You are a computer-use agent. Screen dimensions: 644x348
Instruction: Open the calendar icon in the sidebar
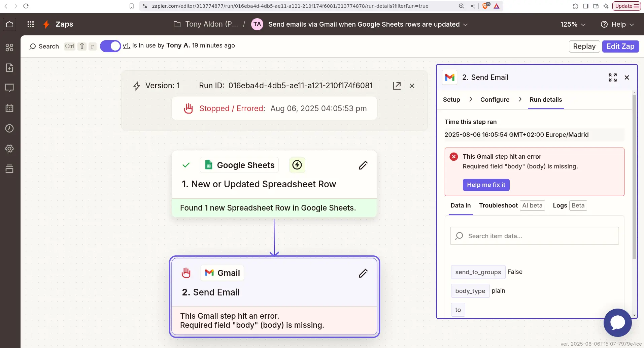coord(9,108)
